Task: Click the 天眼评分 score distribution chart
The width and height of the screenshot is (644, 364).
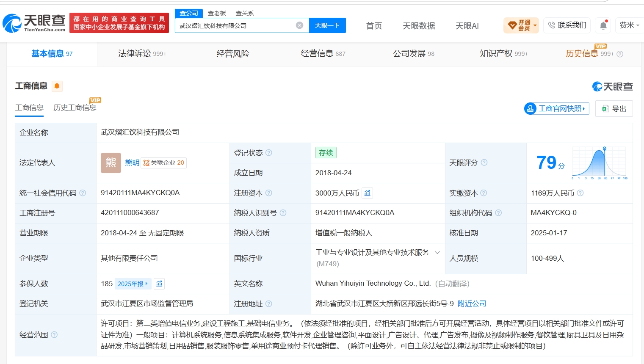Action: coord(600,163)
